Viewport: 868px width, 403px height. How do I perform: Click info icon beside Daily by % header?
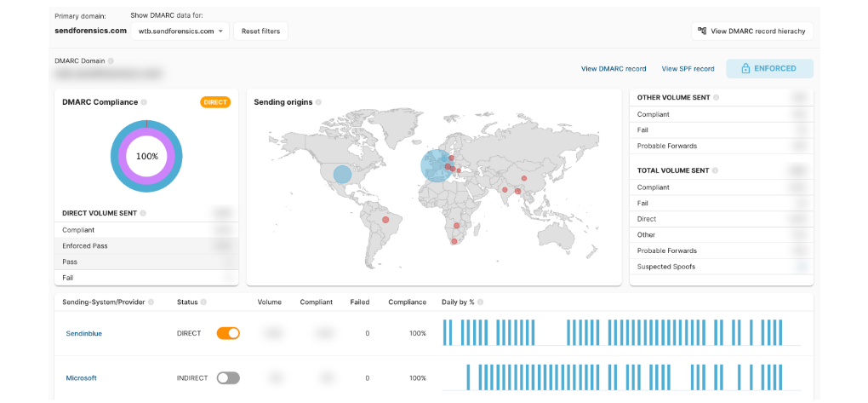[480, 302]
